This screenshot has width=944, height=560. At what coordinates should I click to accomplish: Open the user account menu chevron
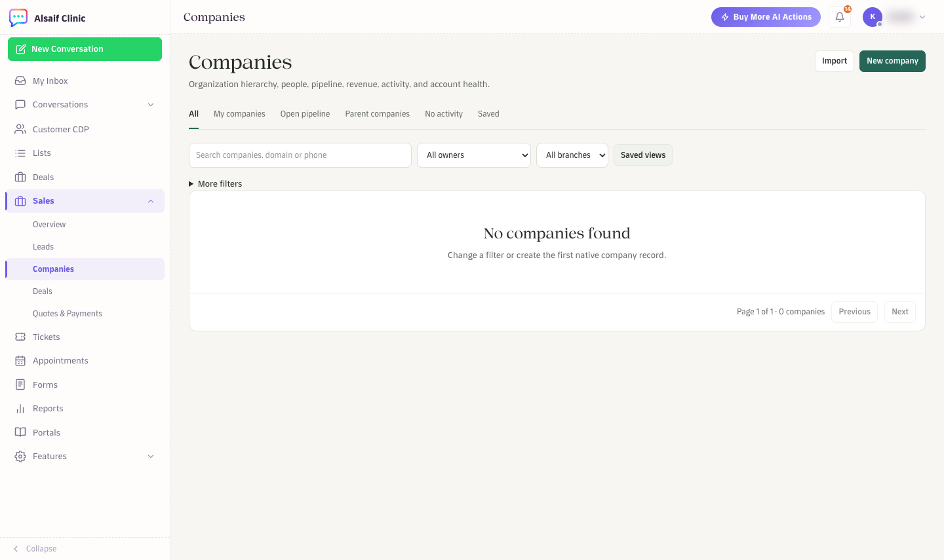(922, 17)
